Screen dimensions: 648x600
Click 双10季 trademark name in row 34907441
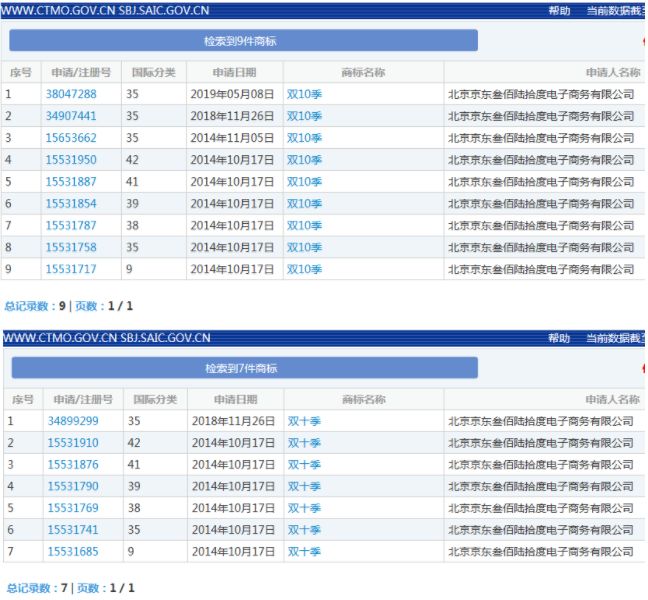coord(304,116)
